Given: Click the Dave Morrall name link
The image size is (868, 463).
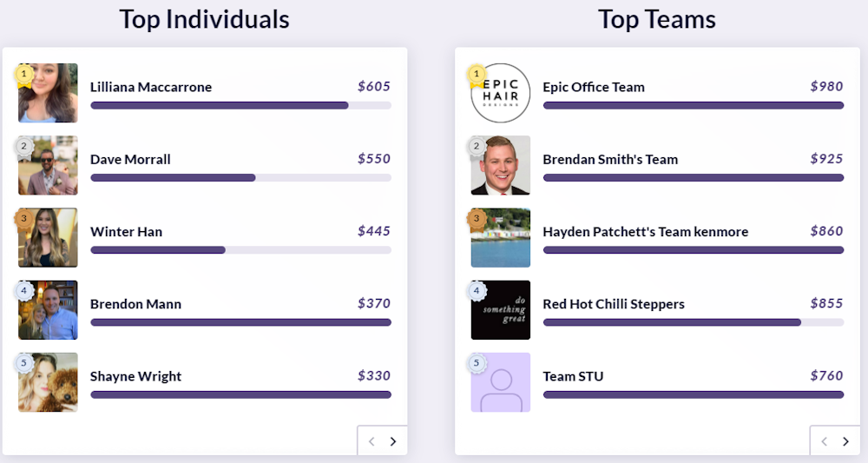Looking at the screenshot, I should tap(130, 160).
